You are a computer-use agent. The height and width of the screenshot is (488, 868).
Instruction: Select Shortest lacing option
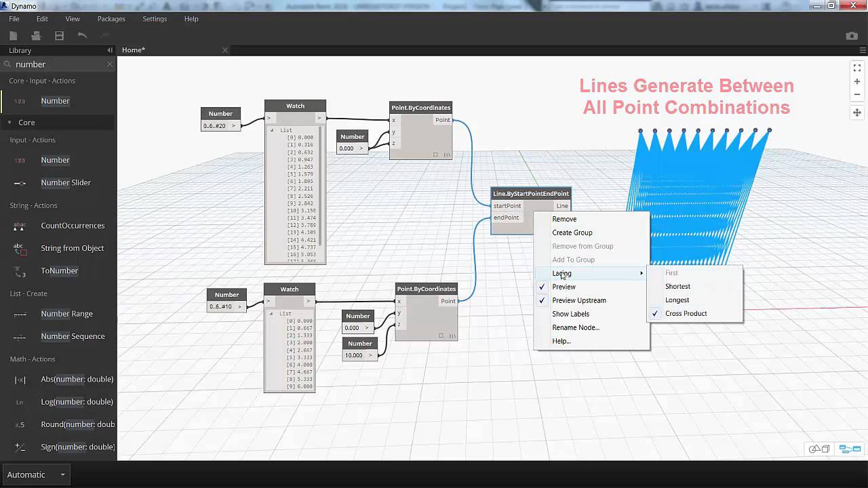tap(677, 286)
